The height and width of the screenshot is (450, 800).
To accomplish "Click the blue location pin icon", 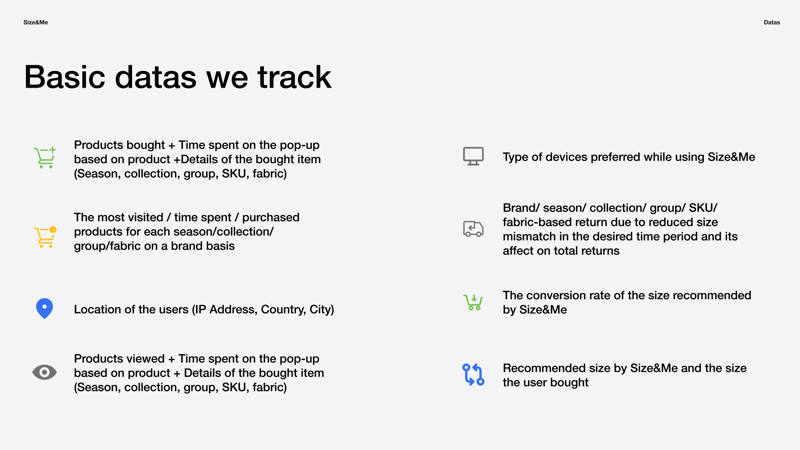I will 44,309.
